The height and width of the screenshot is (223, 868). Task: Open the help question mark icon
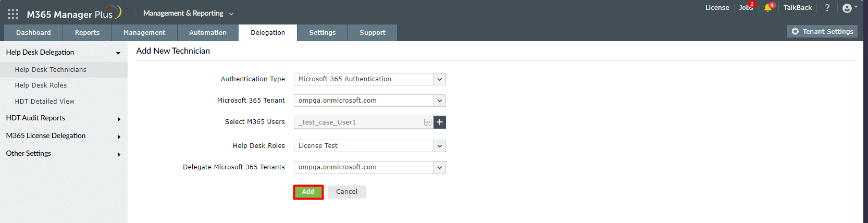click(x=827, y=8)
